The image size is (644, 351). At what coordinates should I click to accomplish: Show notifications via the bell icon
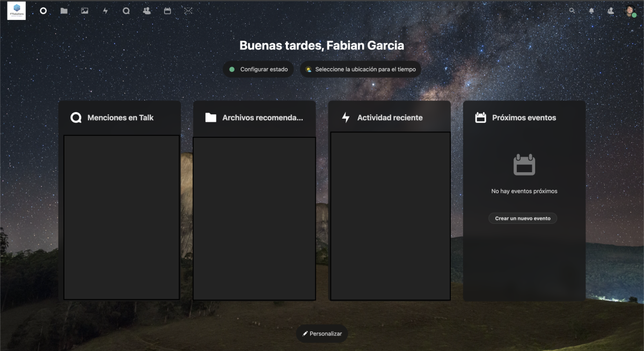click(591, 11)
